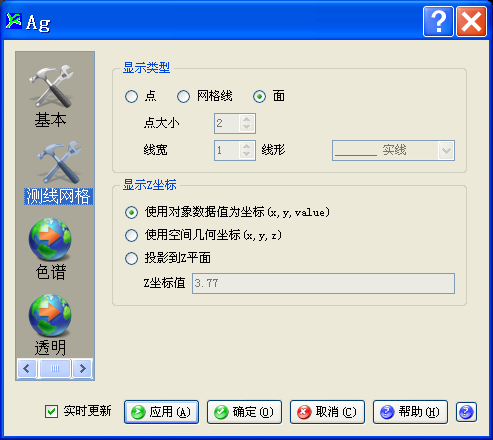The height and width of the screenshot is (440, 493).
Task: Decrease the 线宽 spinner value
Action: click(x=247, y=154)
